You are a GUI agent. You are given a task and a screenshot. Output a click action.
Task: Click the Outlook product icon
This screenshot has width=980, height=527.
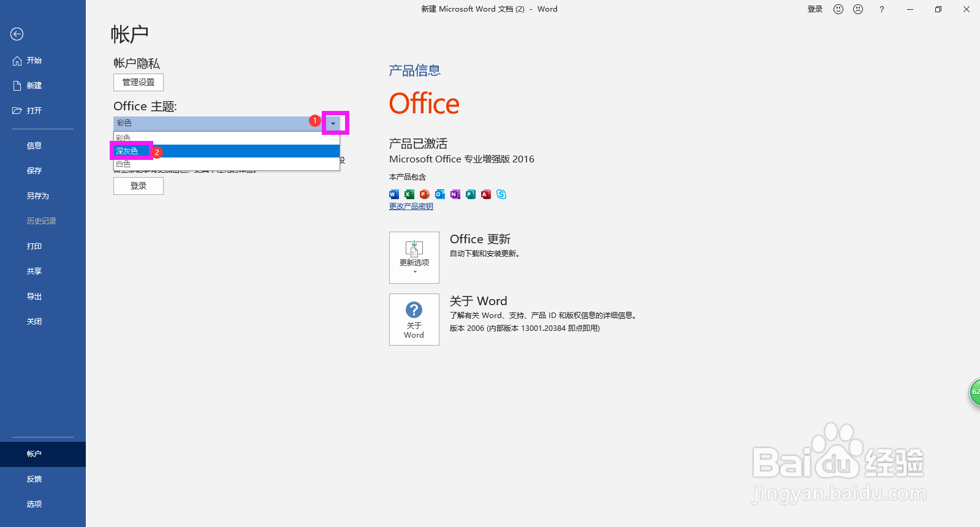pyautogui.click(x=440, y=194)
